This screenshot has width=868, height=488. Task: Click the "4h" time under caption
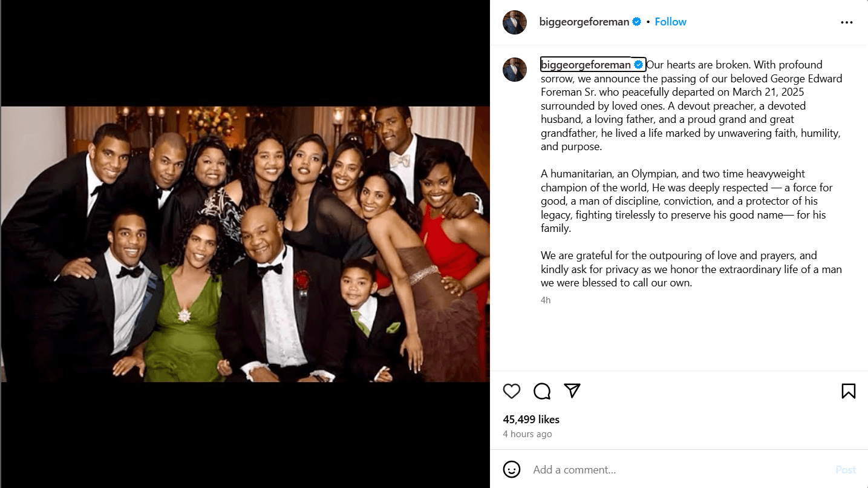[x=546, y=300]
